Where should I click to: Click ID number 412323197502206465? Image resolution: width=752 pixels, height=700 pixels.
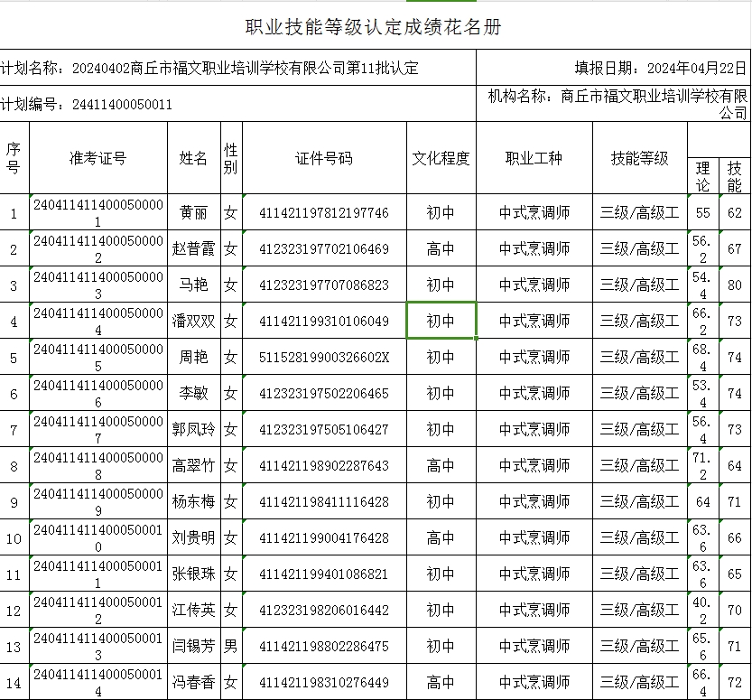[x=324, y=393]
